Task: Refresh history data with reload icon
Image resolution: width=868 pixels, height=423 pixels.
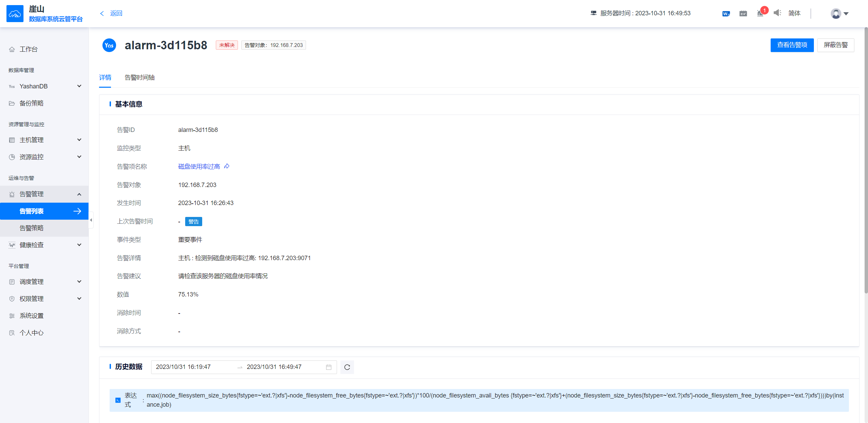Action: (x=347, y=367)
